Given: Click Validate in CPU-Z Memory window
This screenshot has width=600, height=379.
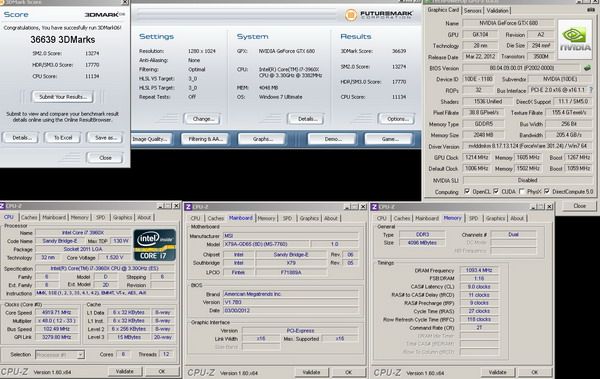Looking at the screenshot, I should [497, 372].
